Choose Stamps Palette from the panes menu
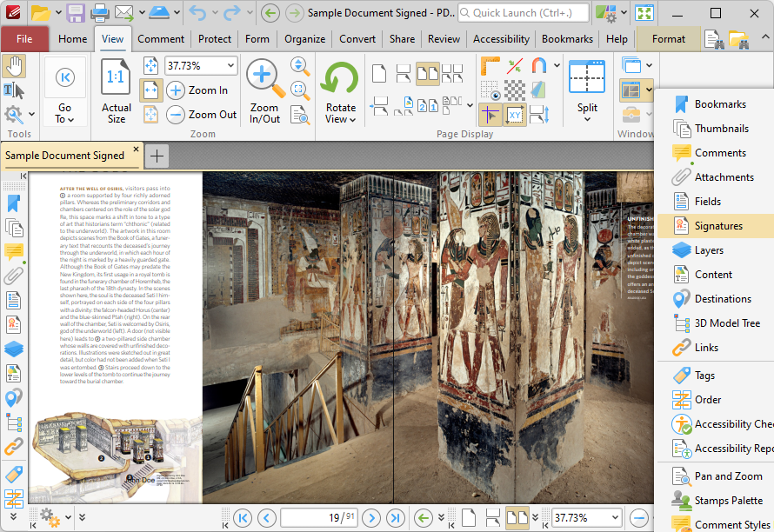 coord(716,501)
